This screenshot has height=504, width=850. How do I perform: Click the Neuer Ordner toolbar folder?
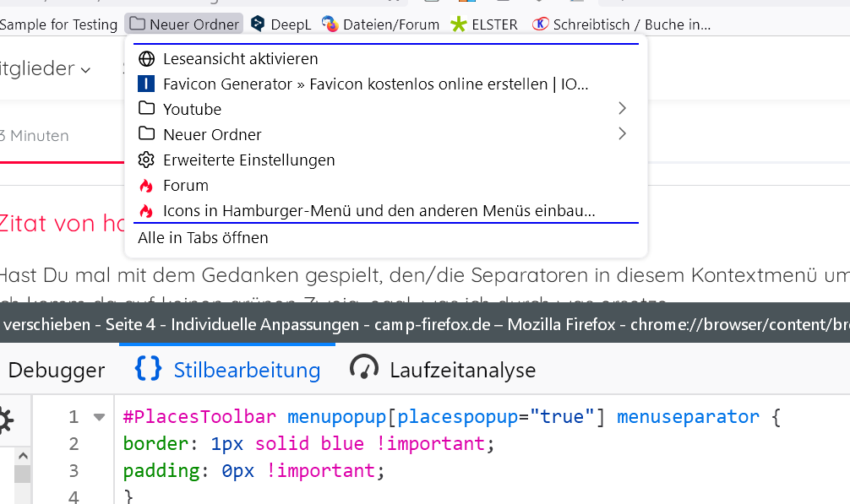[x=184, y=24]
